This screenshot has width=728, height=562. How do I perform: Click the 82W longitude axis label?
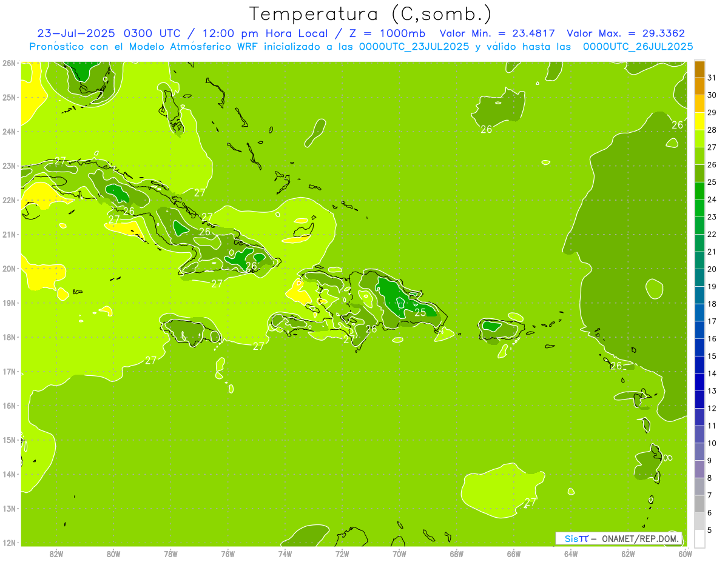coord(56,554)
